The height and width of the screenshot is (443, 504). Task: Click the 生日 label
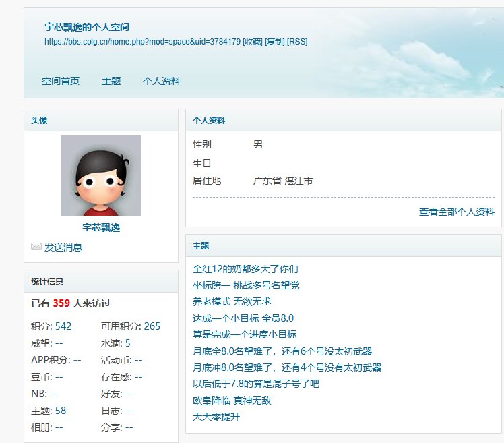pyautogui.click(x=202, y=163)
